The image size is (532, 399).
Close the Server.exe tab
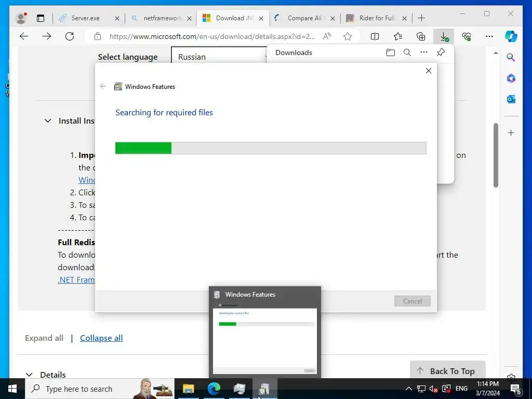click(x=117, y=18)
